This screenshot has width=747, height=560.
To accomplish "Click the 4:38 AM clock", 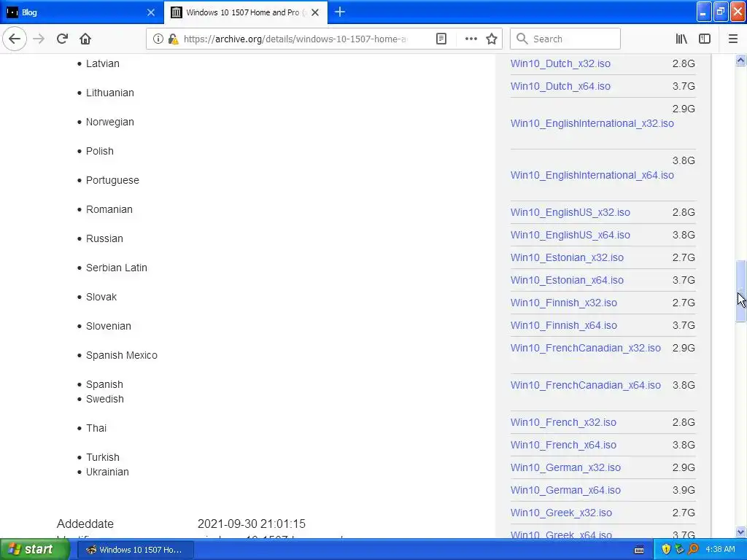I will pyautogui.click(x=720, y=549).
